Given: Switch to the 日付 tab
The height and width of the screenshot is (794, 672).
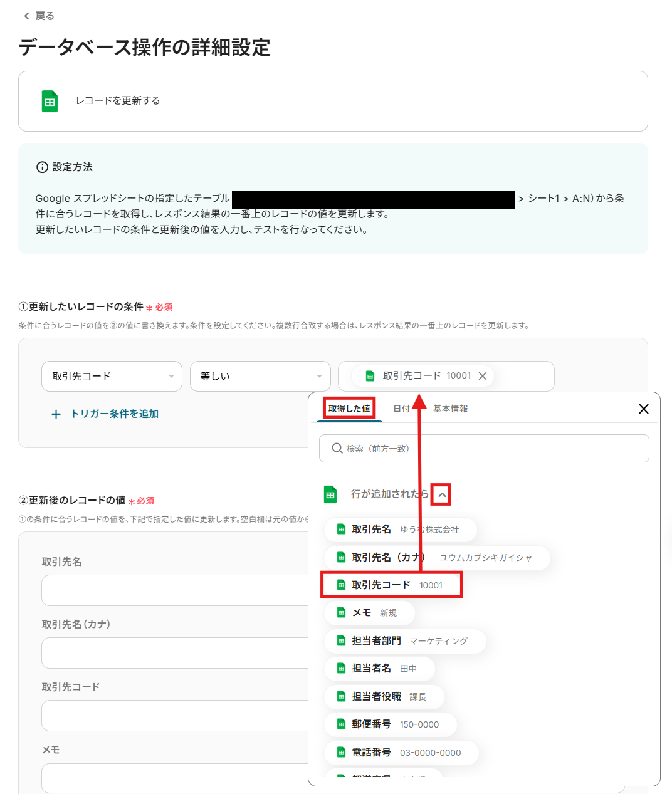Looking at the screenshot, I should [401, 409].
